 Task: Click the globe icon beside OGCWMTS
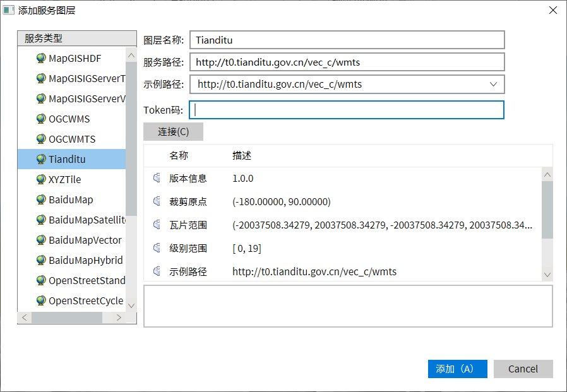tap(41, 140)
